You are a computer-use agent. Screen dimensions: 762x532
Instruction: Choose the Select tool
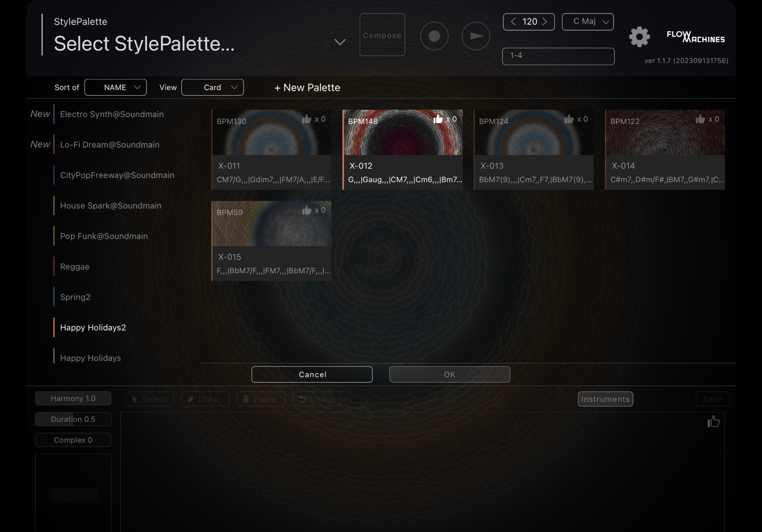coord(150,399)
